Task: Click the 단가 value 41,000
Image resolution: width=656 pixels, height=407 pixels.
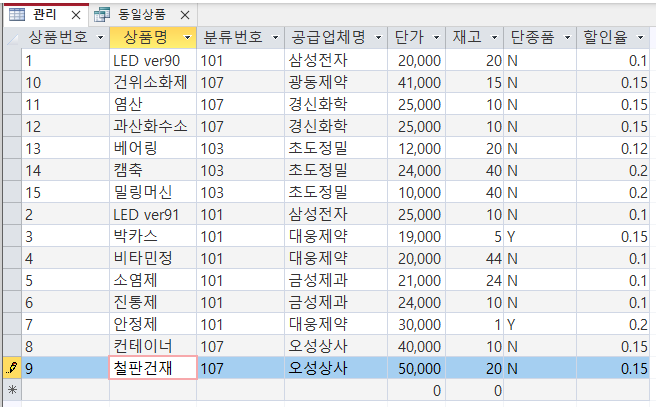Action: pyautogui.click(x=417, y=82)
